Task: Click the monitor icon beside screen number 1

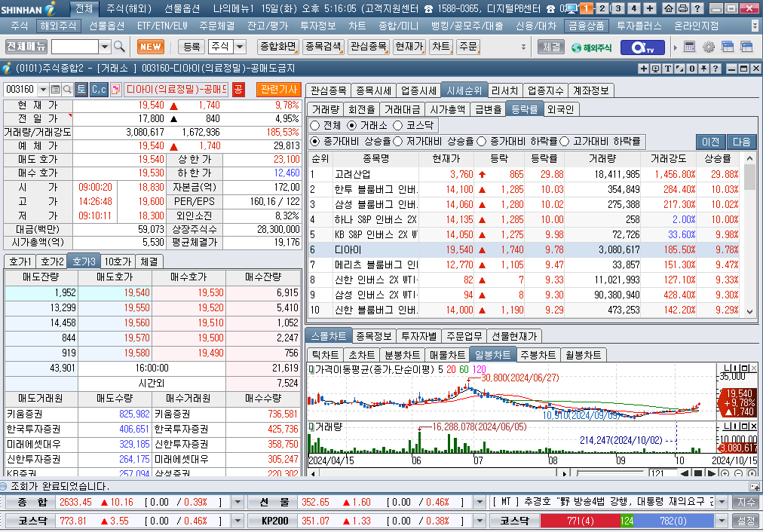Action: click(572, 8)
